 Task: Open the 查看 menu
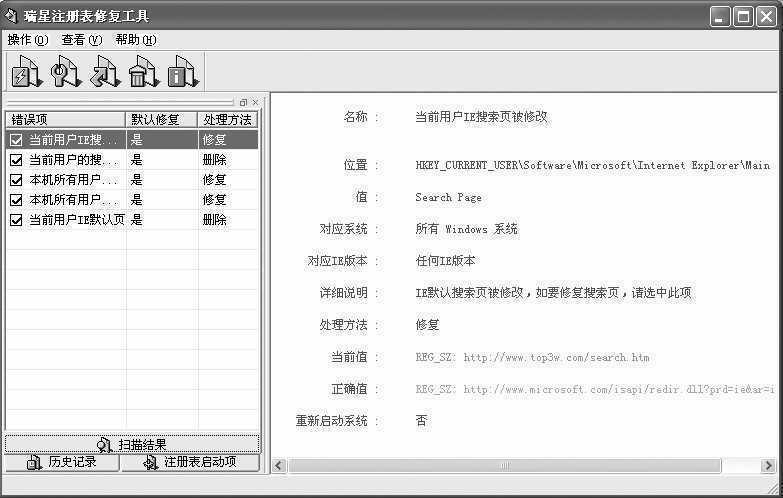click(81, 40)
